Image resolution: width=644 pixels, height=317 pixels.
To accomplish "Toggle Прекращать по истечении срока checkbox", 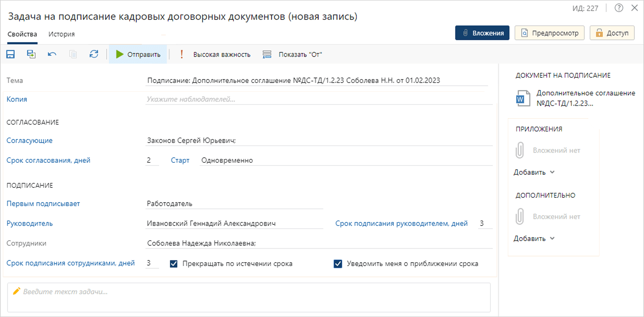I will point(174,264).
